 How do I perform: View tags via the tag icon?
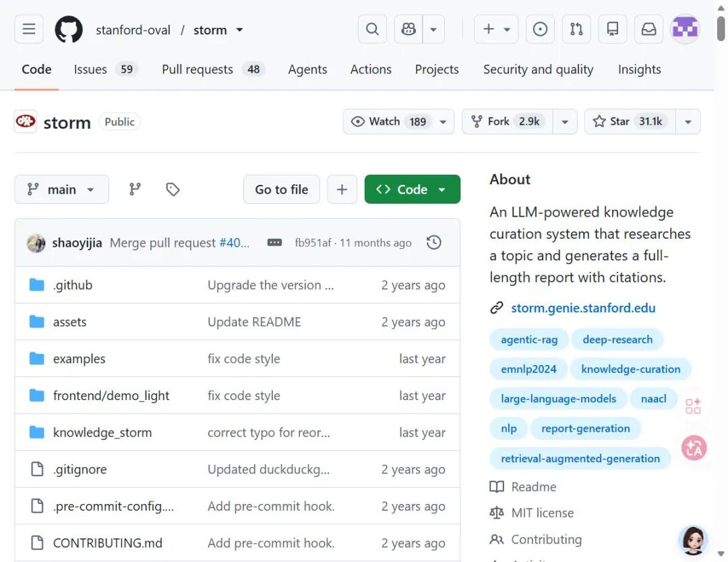(173, 189)
